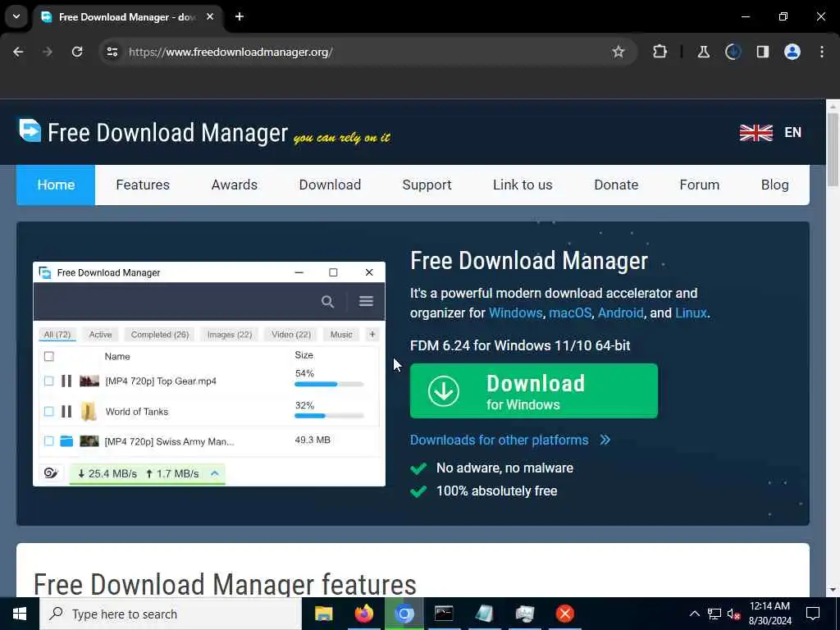Viewport: 840px width, 630px height.
Task: Open the EN language selector
Action: click(793, 132)
